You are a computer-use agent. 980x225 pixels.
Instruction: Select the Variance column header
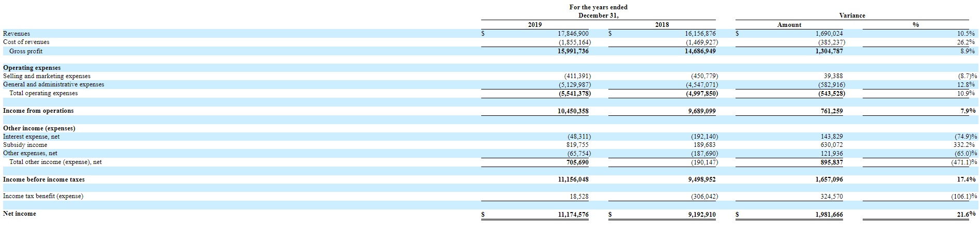point(852,16)
